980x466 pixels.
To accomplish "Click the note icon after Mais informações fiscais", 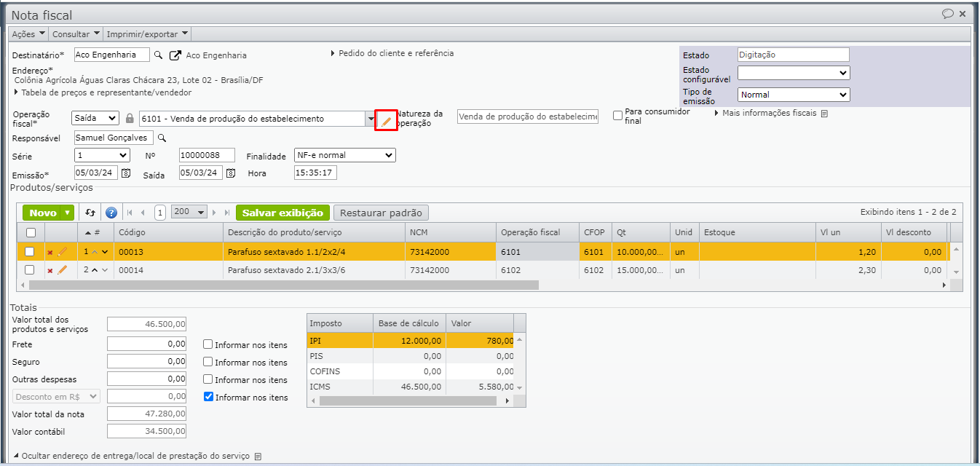I will tap(824, 114).
